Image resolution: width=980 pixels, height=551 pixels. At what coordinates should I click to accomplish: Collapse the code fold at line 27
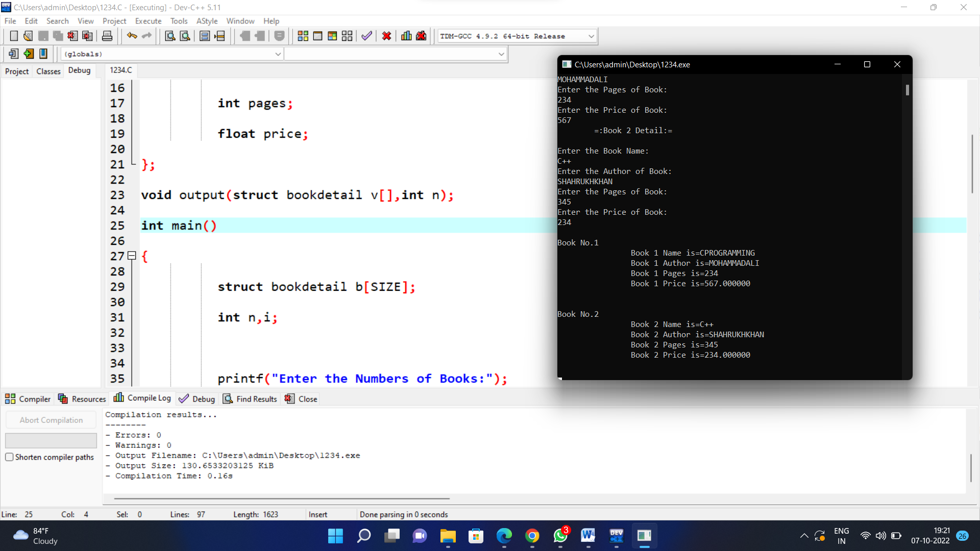click(132, 256)
